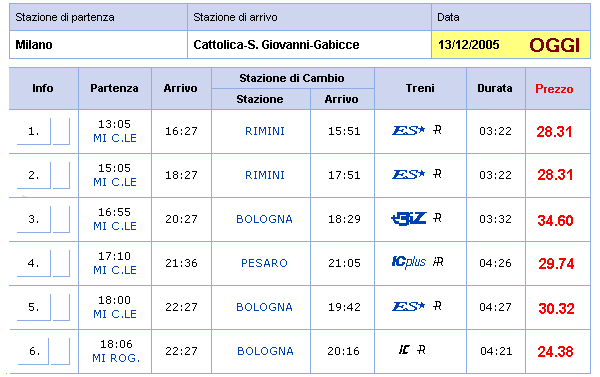Click the Eurostar ES* icon in row 2
This screenshot has height=377, width=600.
[408, 175]
